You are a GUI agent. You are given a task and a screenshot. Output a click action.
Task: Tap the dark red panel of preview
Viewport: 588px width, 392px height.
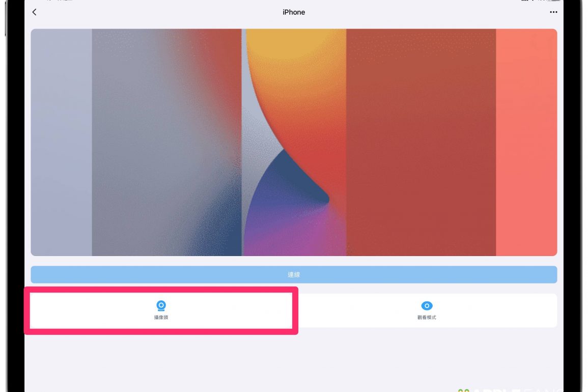tap(421, 143)
